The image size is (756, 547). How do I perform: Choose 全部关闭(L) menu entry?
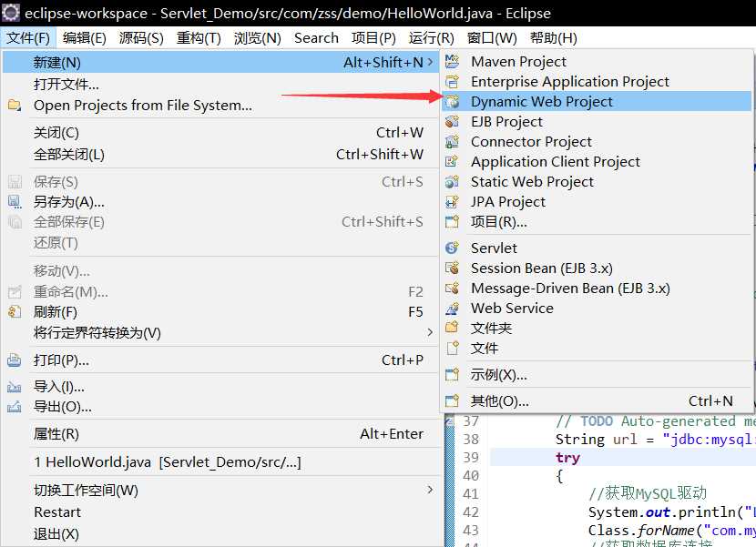(x=220, y=155)
